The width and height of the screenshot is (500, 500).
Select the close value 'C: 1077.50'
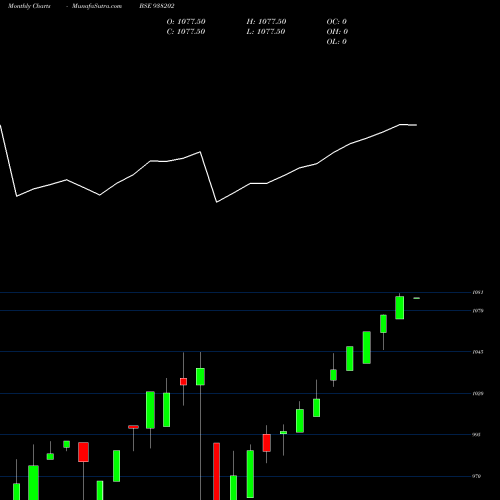tap(186, 32)
